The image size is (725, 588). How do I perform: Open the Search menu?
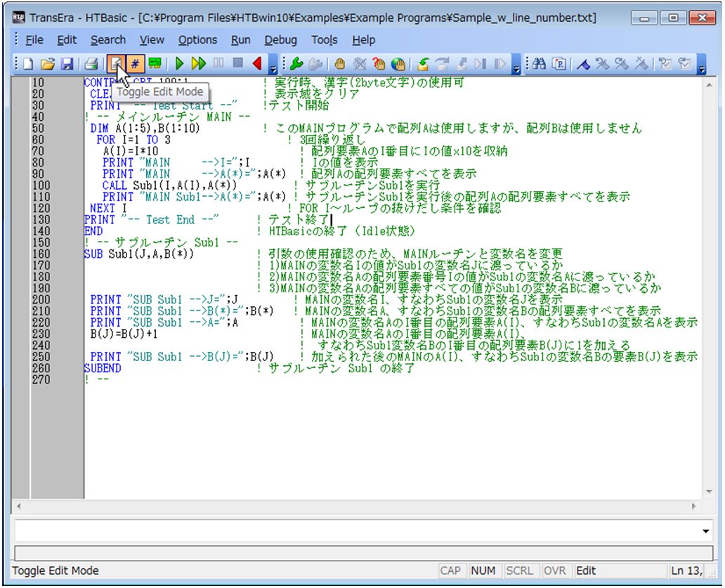point(107,40)
